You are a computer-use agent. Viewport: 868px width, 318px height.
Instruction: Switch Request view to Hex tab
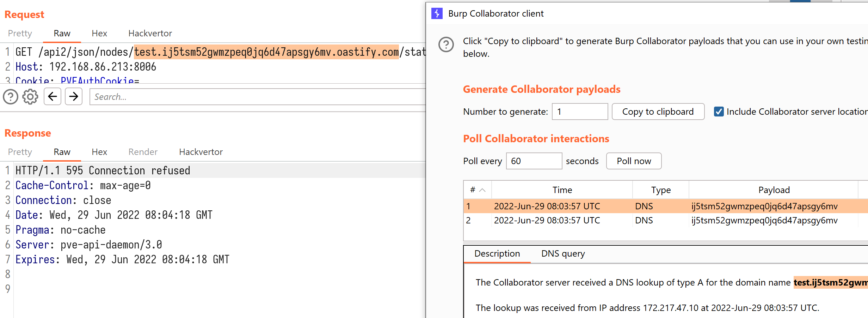coord(99,34)
